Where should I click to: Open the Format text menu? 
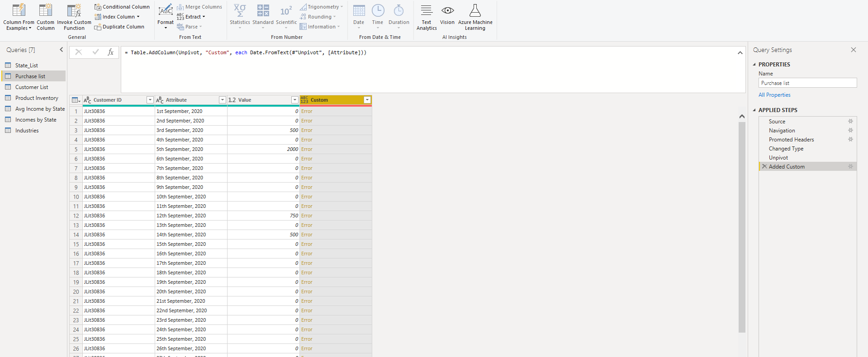[x=166, y=17]
